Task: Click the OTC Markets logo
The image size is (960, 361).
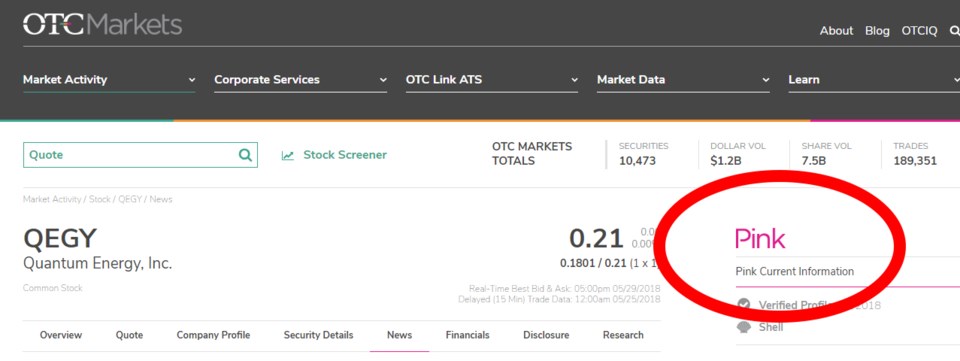Action: point(102,24)
